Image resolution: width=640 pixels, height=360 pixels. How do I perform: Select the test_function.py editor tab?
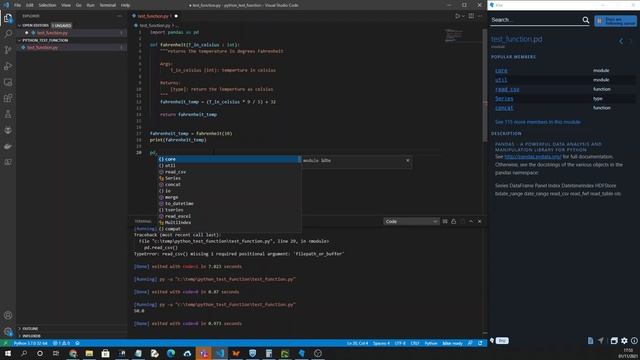(155, 16)
